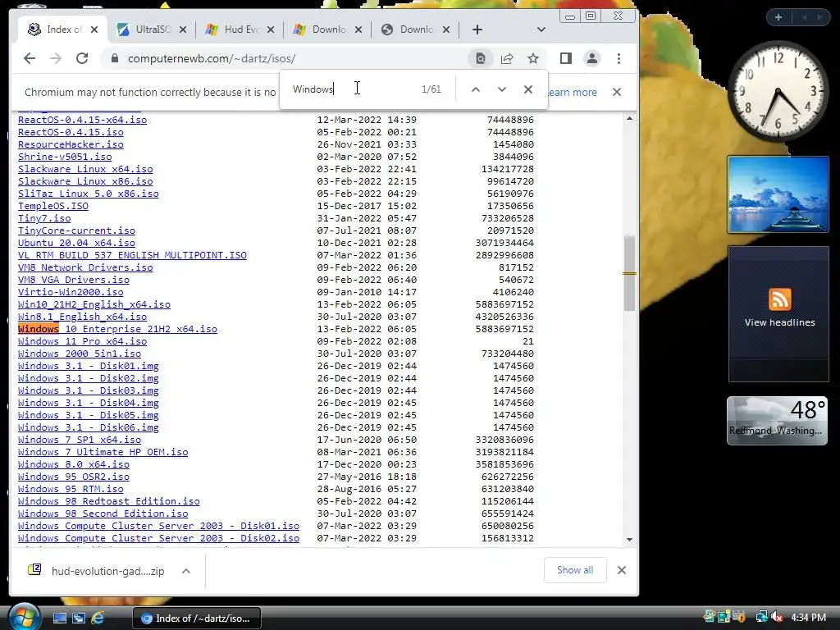
Task: Open Windows 95 OSR2.iso link
Action: click(x=73, y=477)
